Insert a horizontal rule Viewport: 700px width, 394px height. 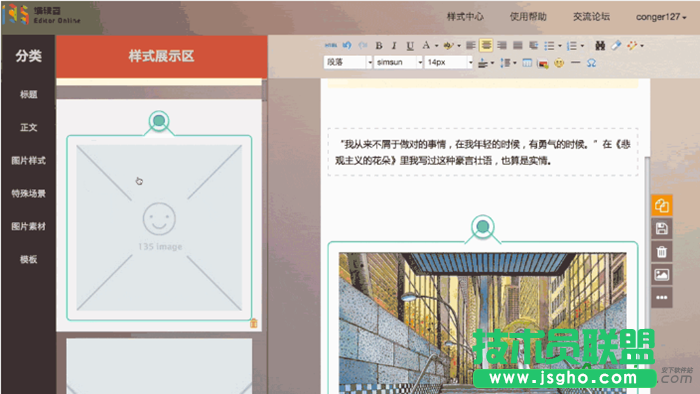(x=575, y=62)
